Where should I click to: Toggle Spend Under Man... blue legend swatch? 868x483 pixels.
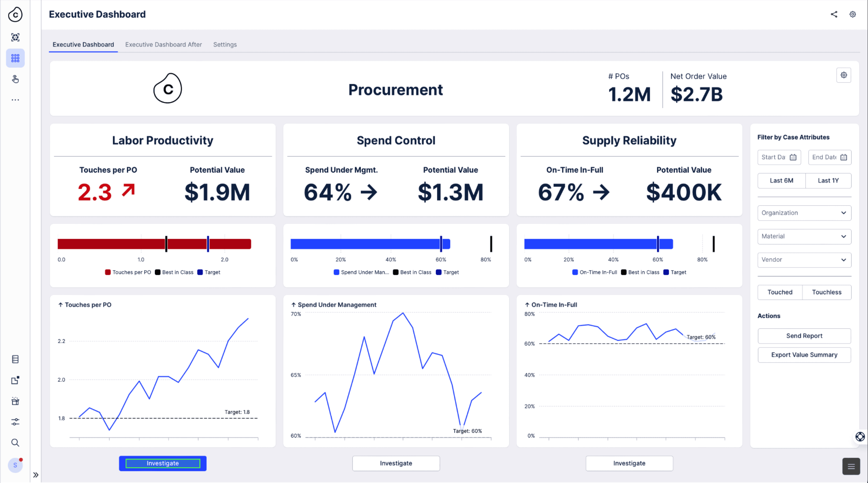pos(336,272)
